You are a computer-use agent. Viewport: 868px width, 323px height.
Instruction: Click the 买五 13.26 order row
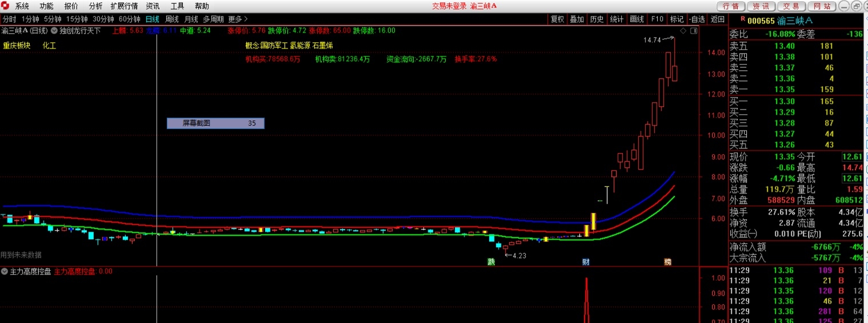pyautogui.click(x=796, y=144)
